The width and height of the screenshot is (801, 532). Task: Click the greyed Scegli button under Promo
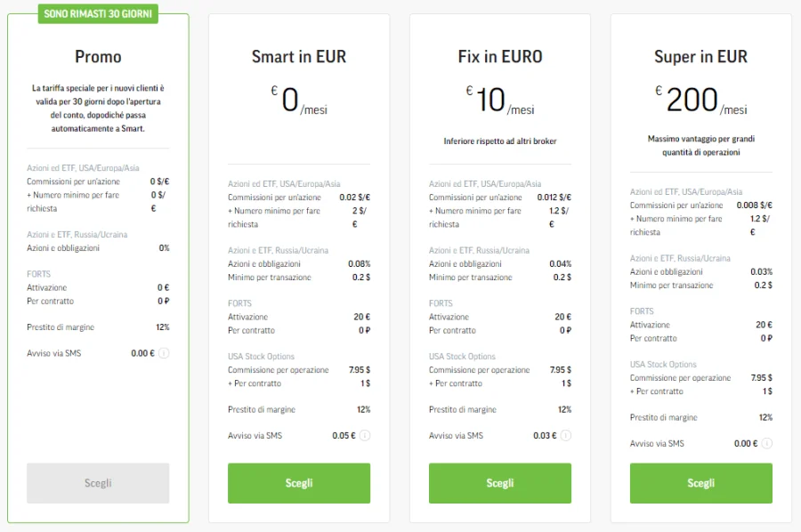tap(98, 483)
